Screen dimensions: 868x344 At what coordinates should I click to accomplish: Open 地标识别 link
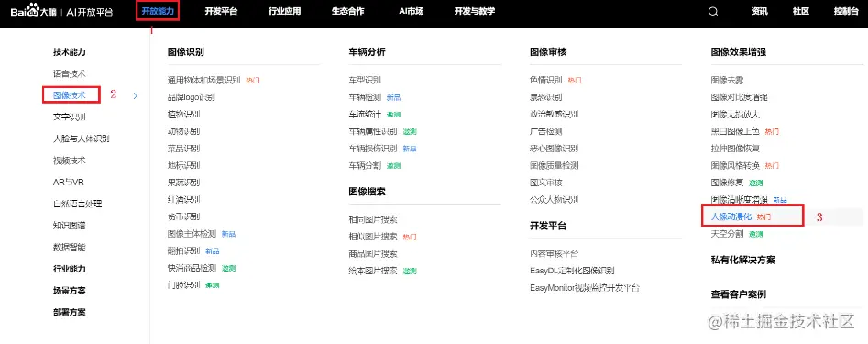pos(184,165)
